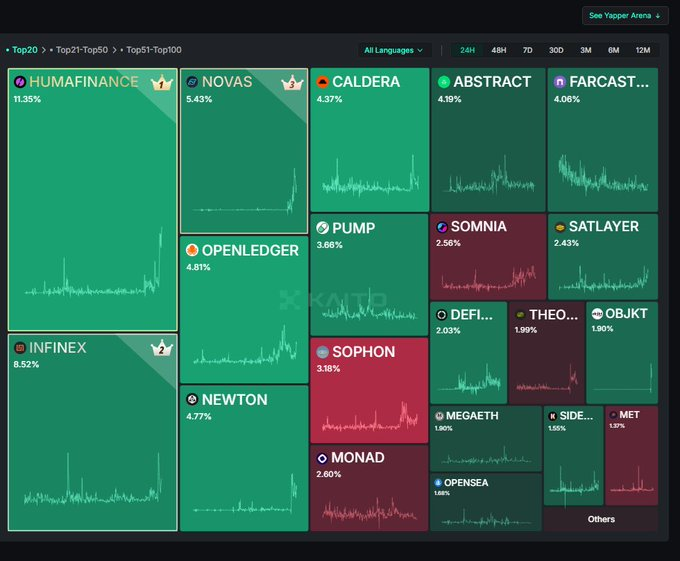Click the rank 1 crown on HUMAFINANCE
680x561 pixels.
[x=162, y=83]
